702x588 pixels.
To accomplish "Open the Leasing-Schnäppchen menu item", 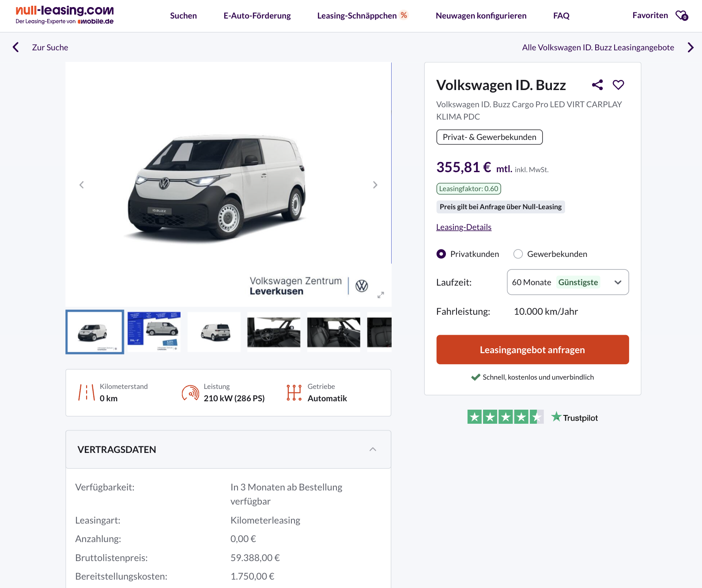I will 357,16.
